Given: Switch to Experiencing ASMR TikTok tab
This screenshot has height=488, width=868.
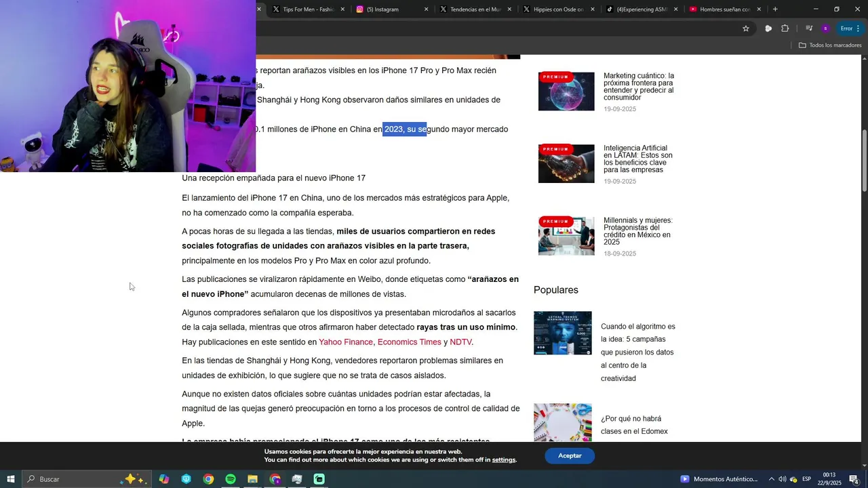Looking at the screenshot, I should click(642, 9).
